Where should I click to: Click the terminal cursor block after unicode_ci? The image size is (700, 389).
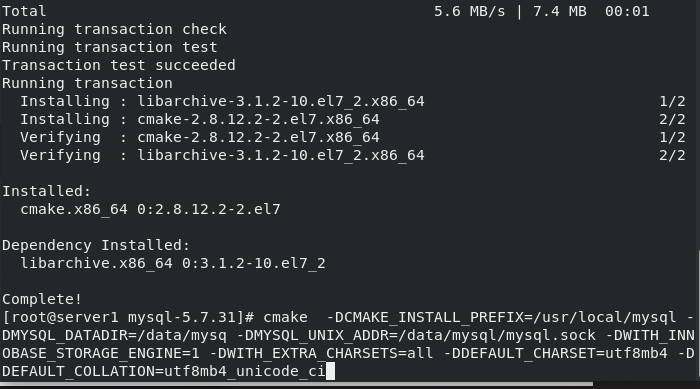pyautogui.click(x=330, y=371)
